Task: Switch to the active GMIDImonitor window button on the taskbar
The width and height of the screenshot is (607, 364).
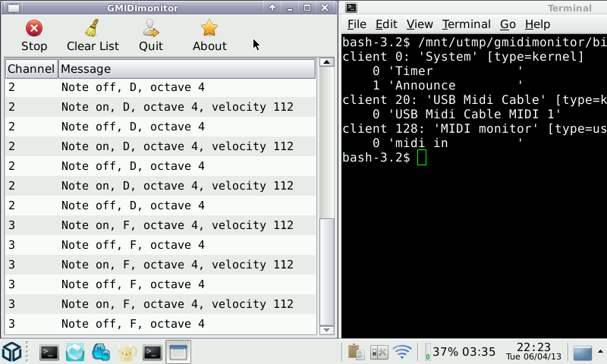Action: [178, 352]
